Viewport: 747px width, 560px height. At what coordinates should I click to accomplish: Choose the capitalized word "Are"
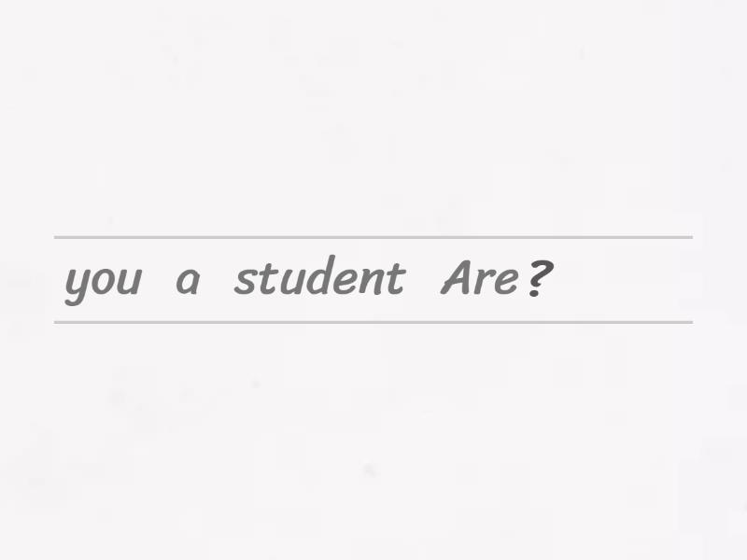[479, 279]
